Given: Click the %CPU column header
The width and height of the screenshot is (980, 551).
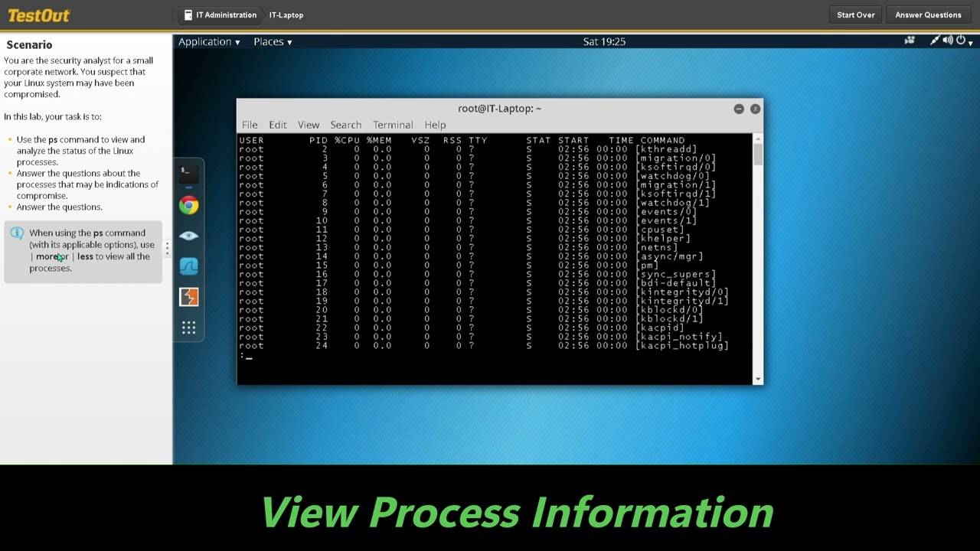Looking at the screenshot, I should point(347,140).
